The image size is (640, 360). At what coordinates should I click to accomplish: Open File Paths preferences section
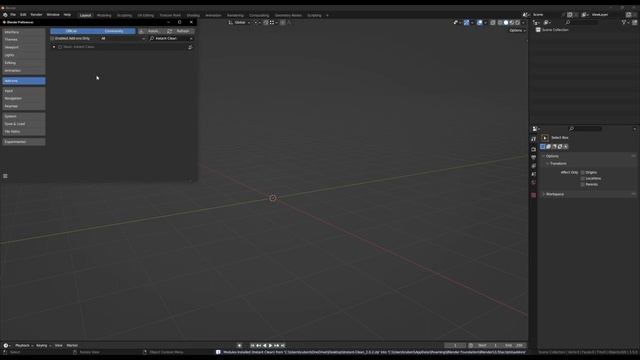[x=24, y=131]
